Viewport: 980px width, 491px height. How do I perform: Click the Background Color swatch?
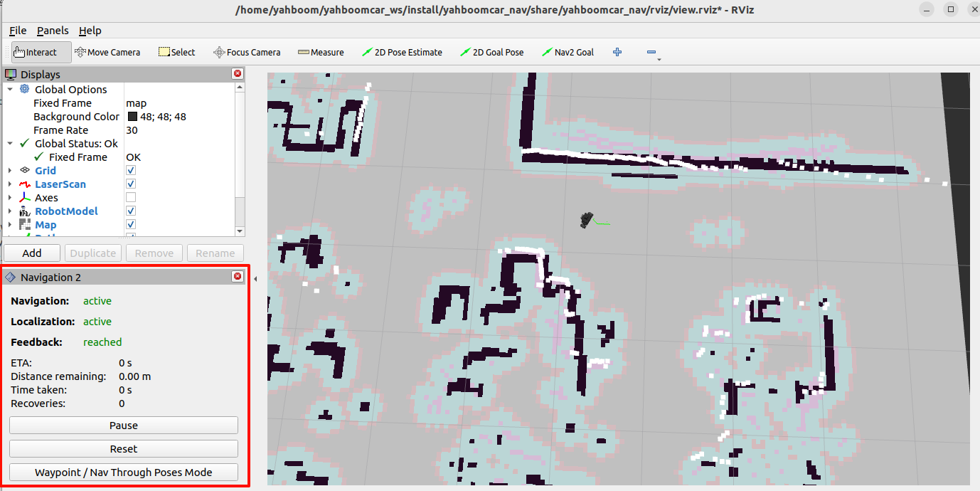coord(132,116)
